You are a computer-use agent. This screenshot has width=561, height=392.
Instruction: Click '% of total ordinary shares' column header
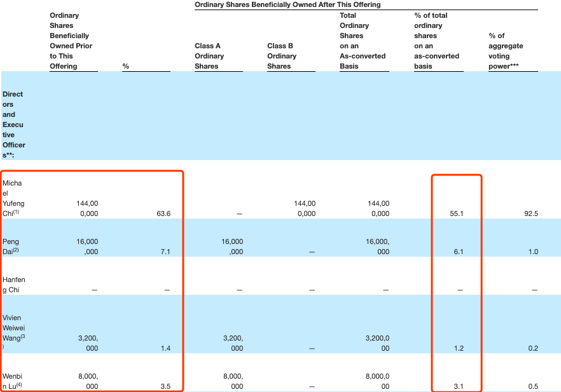coord(436,41)
